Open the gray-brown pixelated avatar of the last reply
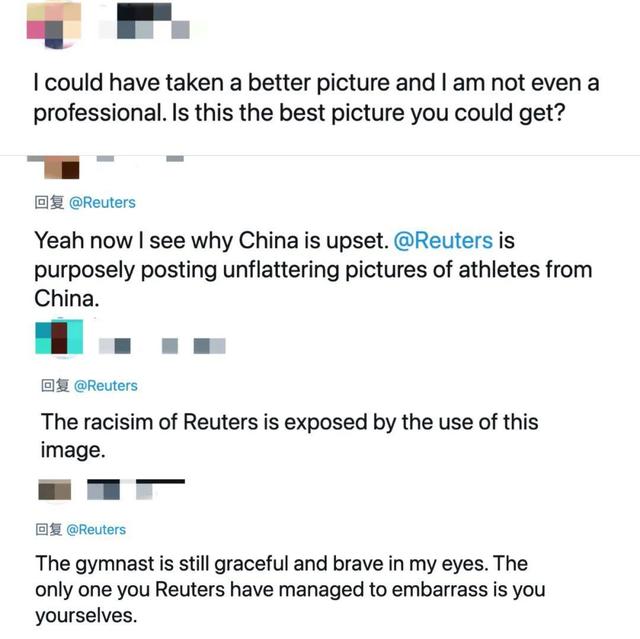 [55, 490]
